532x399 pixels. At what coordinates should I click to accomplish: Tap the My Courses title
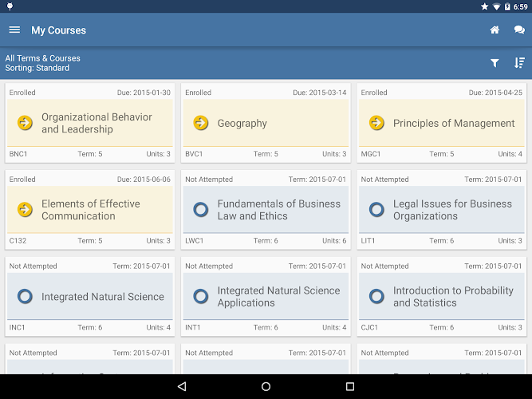(x=58, y=30)
